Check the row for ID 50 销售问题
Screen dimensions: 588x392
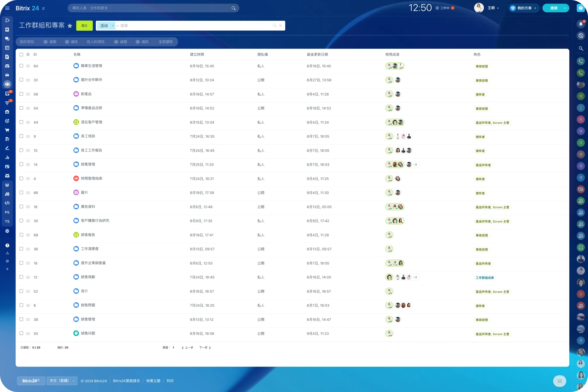(x=21, y=333)
